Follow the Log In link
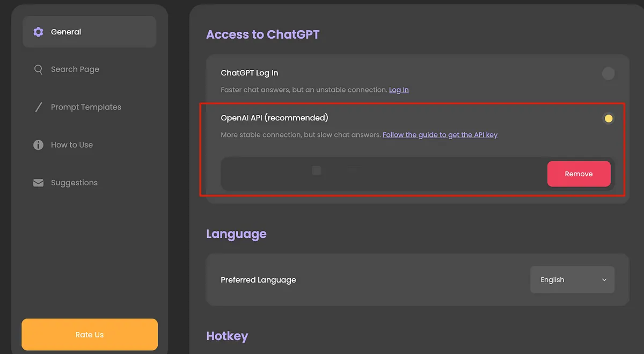Image resolution: width=644 pixels, height=354 pixels. (399, 90)
